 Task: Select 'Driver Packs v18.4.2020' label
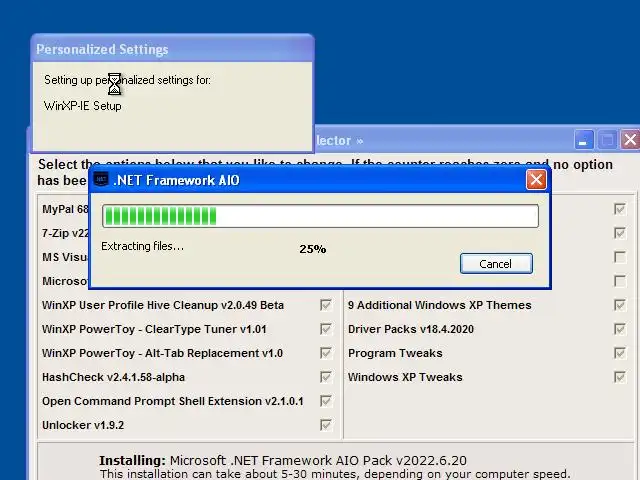tap(411, 329)
